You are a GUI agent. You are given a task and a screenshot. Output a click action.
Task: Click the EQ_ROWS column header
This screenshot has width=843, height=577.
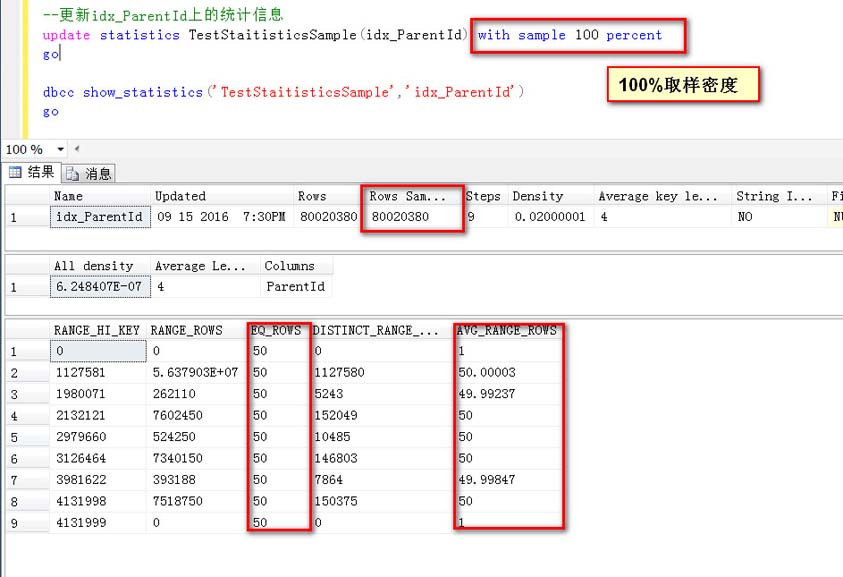coord(275,330)
